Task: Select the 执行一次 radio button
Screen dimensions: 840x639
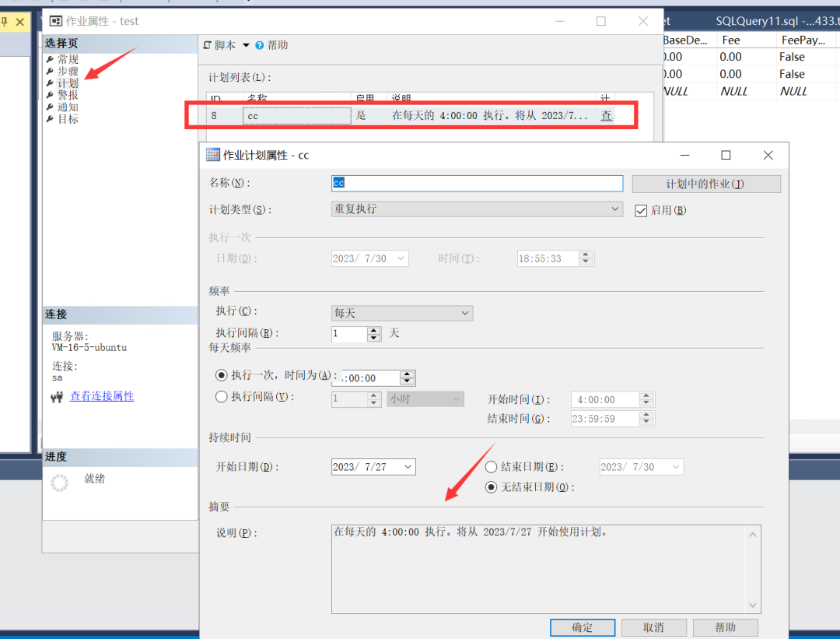Action: pyautogui.click(x=221, y=374)
